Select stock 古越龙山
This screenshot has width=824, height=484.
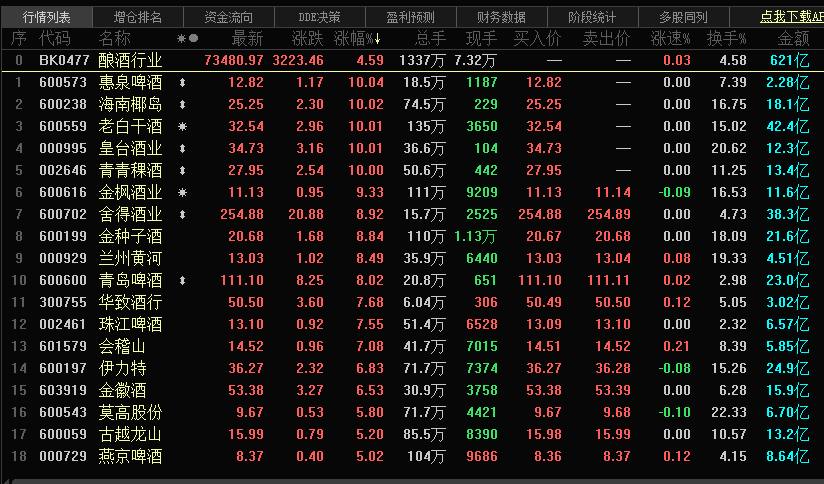pos(130,435)
